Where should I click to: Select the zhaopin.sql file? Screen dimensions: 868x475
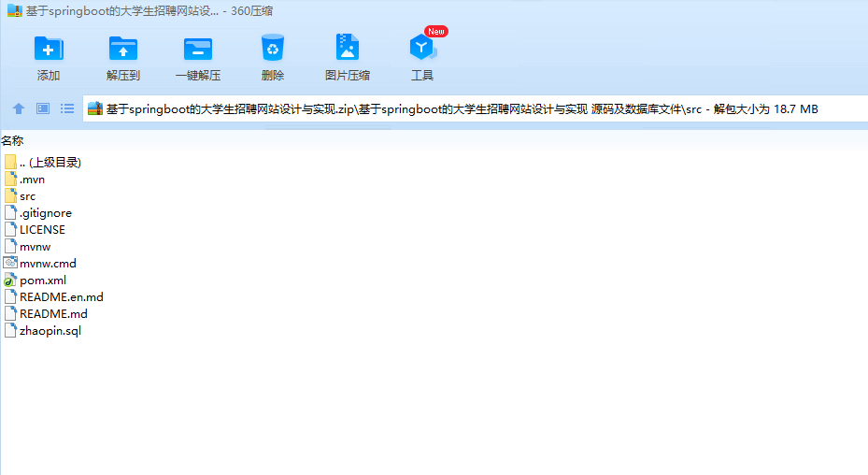point(43,330)
